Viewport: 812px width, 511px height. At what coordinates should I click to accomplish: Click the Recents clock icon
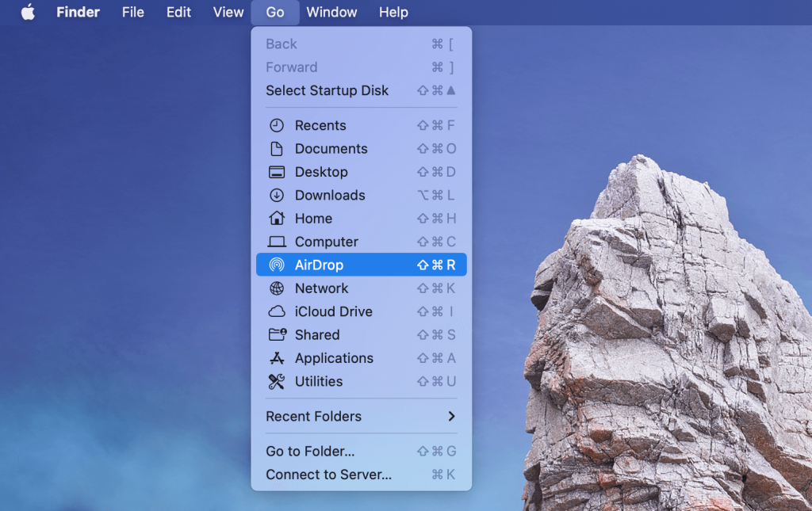pos(277,125)
